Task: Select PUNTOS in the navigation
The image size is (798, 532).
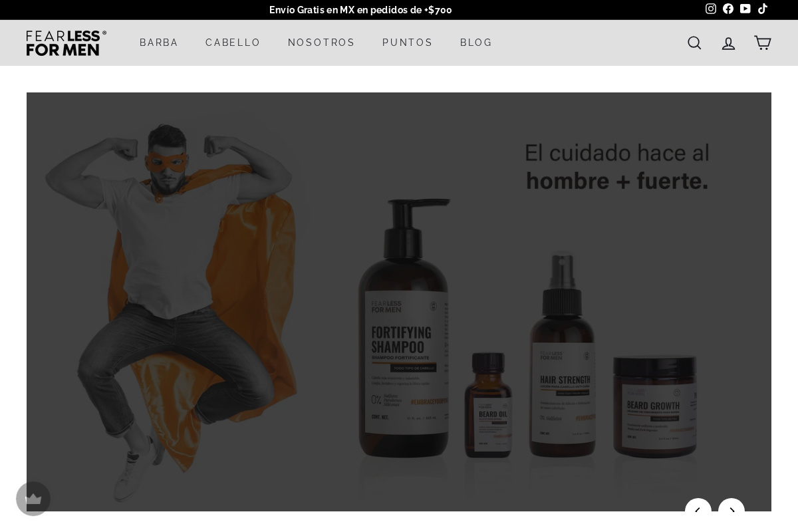Action: coord(408,43)
